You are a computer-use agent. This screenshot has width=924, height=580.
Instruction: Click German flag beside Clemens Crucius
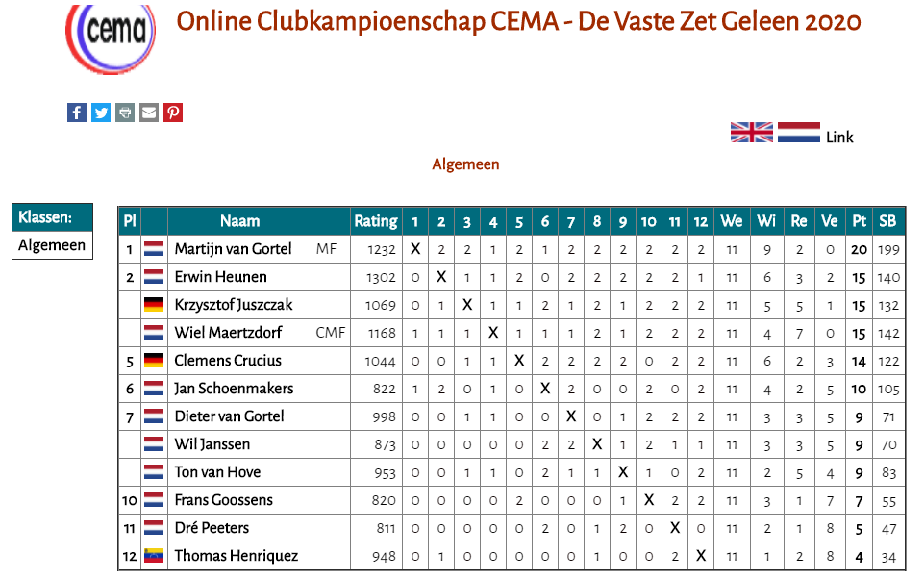[x=154, y=360]
